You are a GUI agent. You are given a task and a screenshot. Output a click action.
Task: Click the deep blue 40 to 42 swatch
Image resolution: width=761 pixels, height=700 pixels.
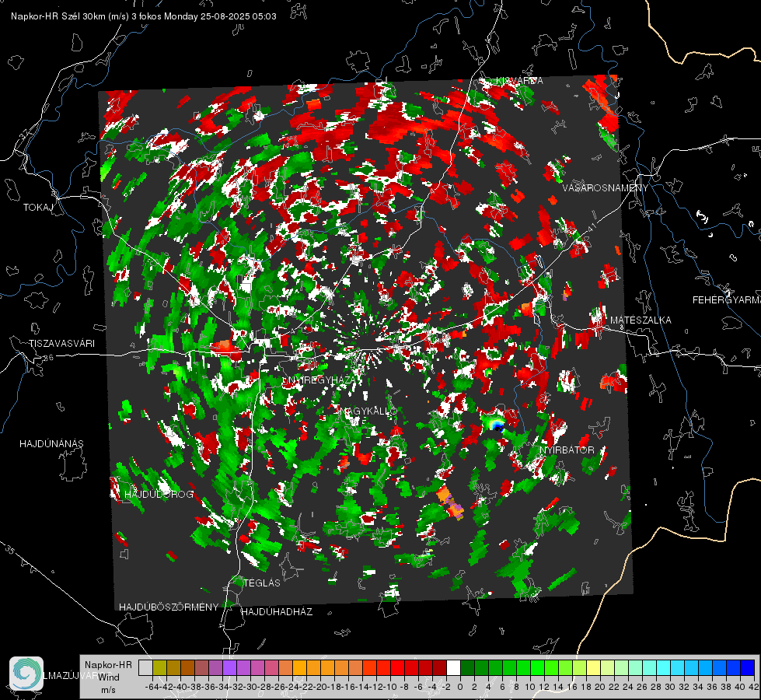(x=748, y=667)
